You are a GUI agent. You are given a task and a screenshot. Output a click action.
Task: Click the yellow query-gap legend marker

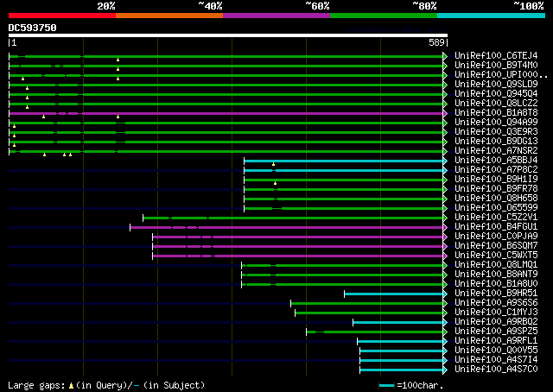71,386
